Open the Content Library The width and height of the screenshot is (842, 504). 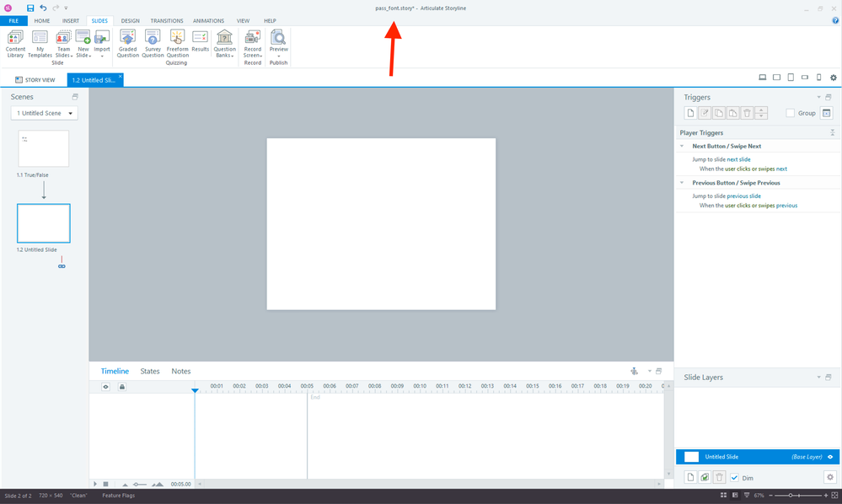[15, 43]
